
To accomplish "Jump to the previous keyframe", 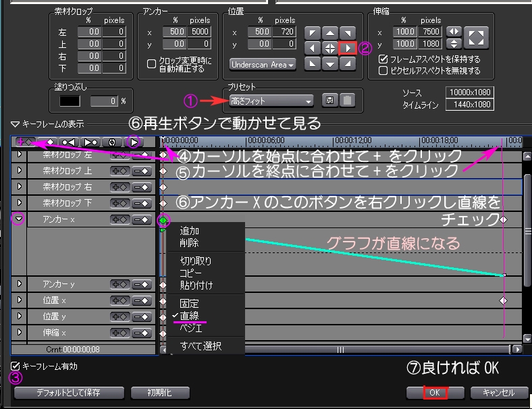I will 68,142.
